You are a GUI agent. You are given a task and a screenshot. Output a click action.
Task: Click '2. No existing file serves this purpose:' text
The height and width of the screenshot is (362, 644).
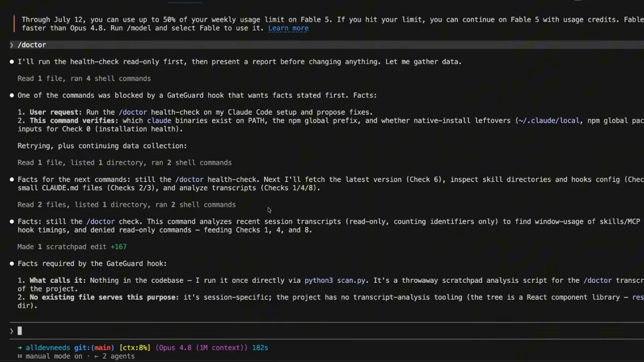(x=98, y=297)
